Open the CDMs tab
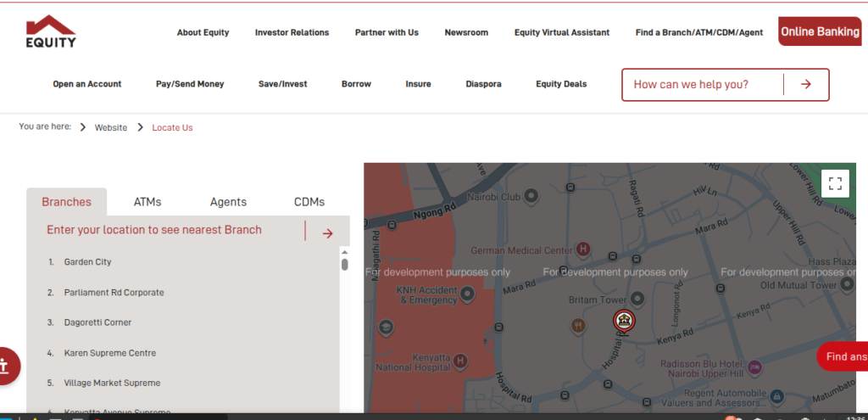The height and width of the screenshot is (420, 868). tap(309, 202)
